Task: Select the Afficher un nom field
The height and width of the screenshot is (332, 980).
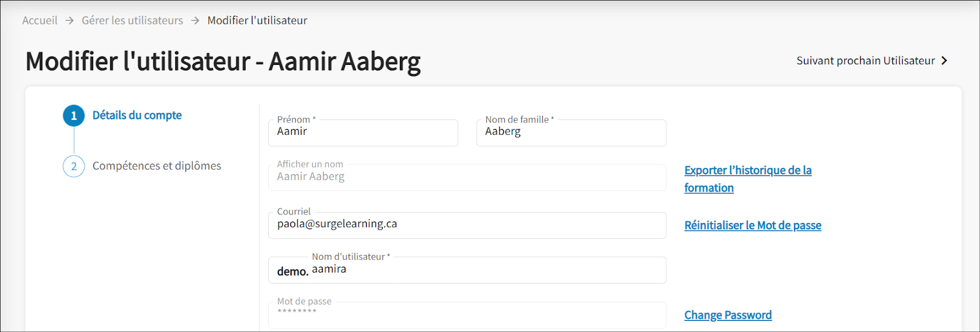Action: click(467, 178)
